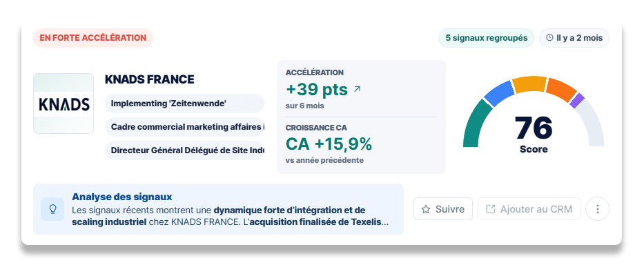Expand the truncated Analyse des signaux text
The height and width of the screenshot is (265, 644).
point(230,217)
